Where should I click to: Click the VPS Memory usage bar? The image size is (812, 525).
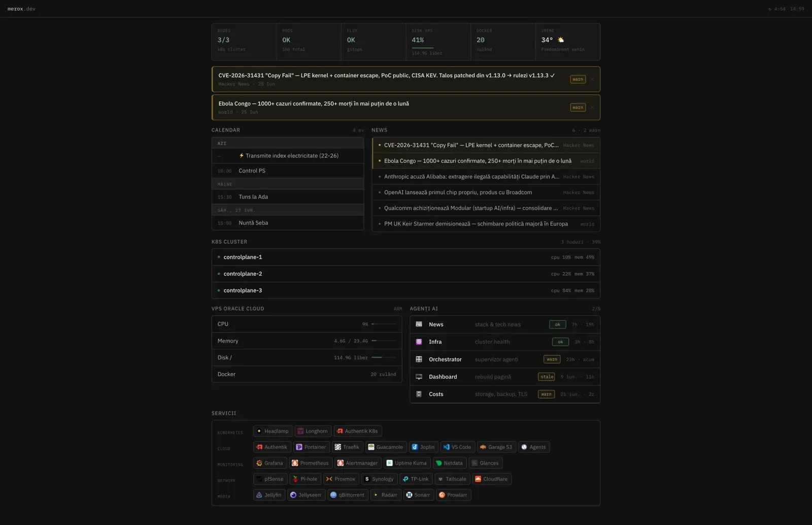click(x=384, y=341)
